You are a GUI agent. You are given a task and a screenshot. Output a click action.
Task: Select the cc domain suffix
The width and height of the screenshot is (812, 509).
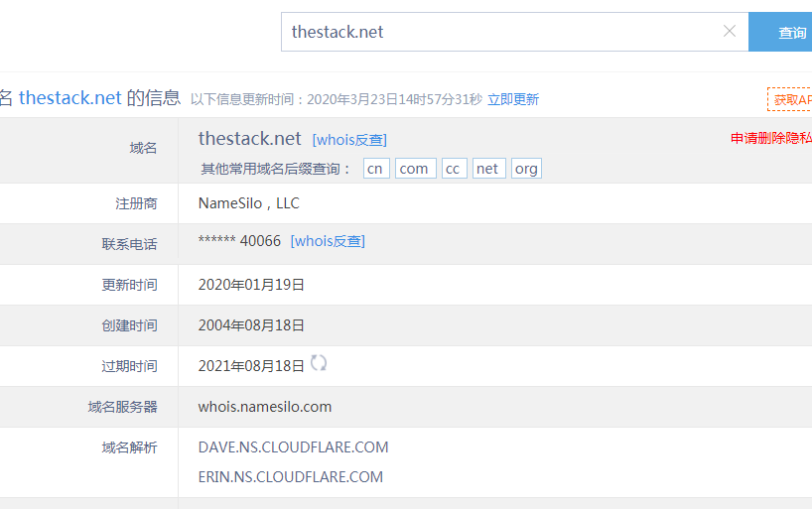pyautogui.click(x=455, y=169)
